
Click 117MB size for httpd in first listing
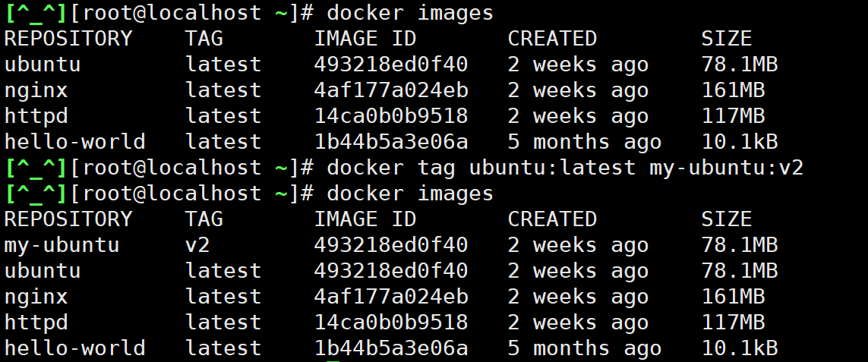pos(733,116)
